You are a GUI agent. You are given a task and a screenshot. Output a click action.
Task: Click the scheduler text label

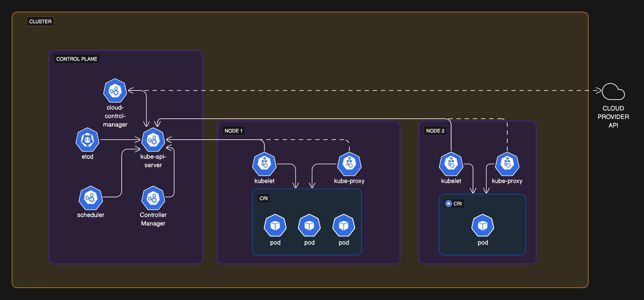[x=91, y=215]
